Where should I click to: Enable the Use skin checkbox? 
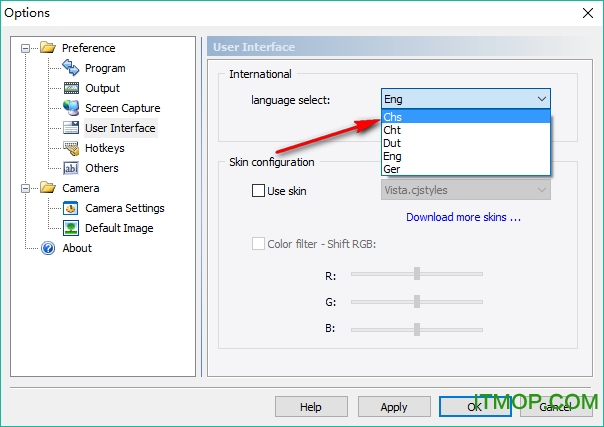[258, 190]
